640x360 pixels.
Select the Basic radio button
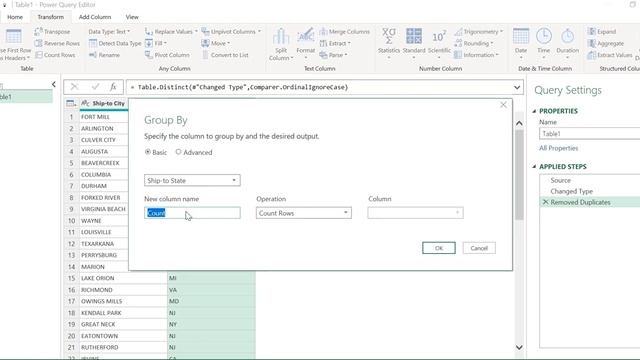(148, 152)
